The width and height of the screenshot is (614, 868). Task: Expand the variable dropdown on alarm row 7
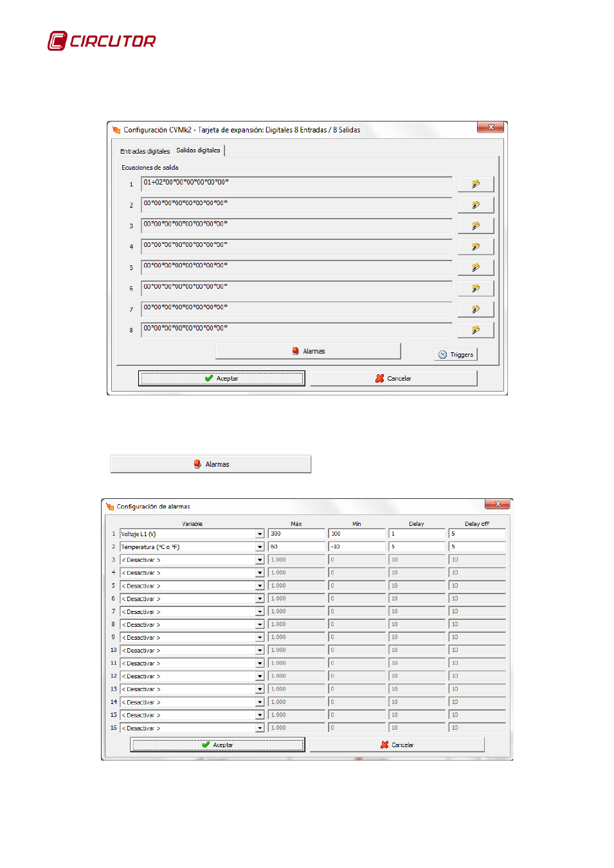(x=260, y=611)
